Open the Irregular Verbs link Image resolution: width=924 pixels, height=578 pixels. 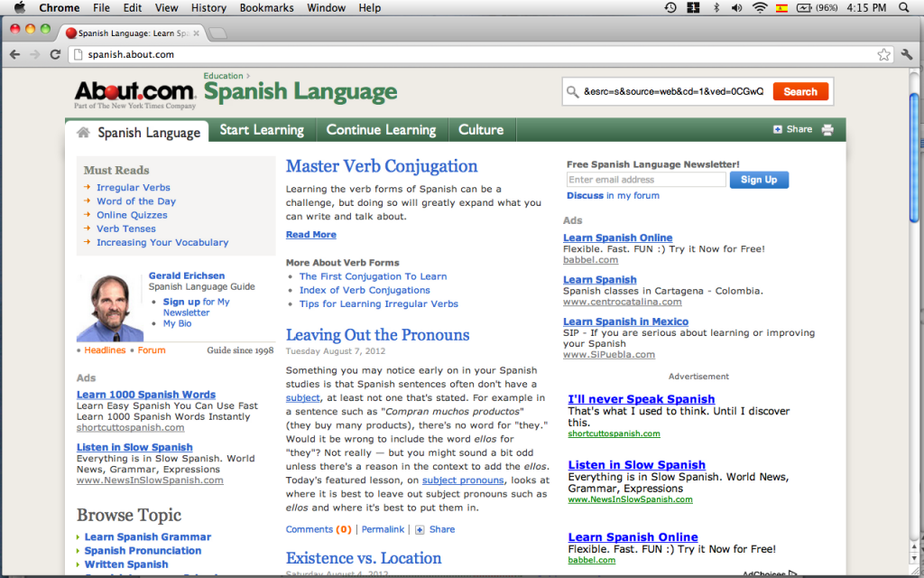(134, 188)
